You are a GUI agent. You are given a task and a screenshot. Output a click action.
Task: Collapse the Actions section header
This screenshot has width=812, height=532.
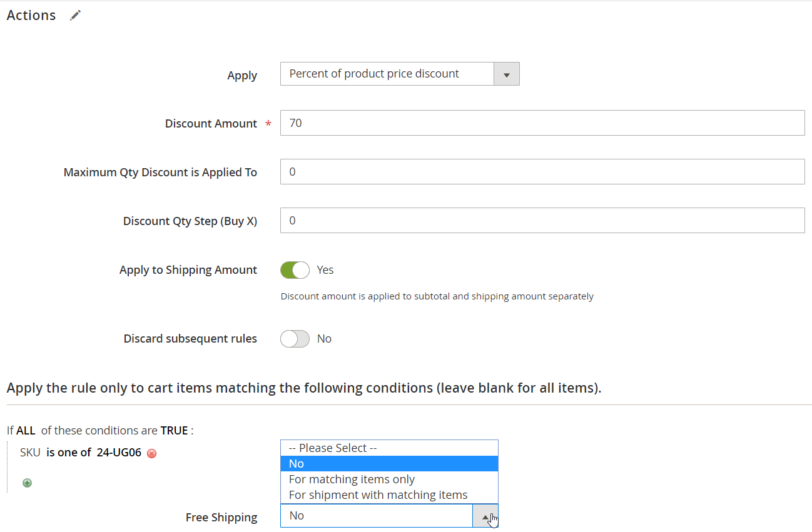click(31, 16)
